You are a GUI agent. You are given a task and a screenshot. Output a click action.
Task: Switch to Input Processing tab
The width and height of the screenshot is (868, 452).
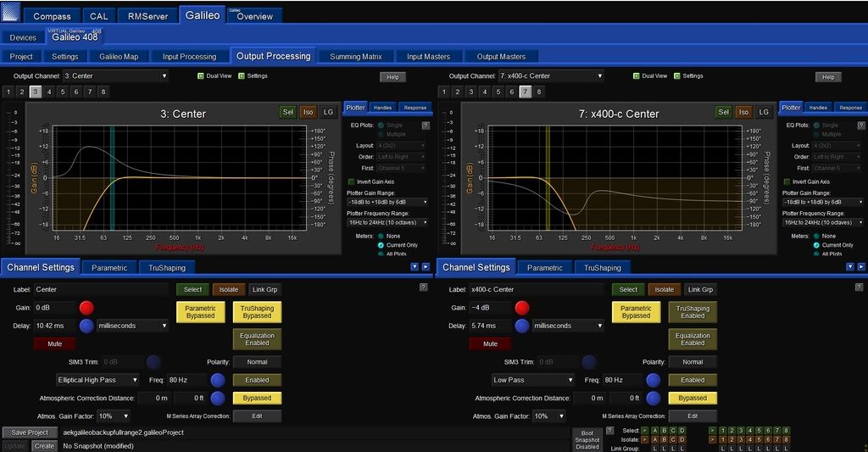point(189,57)
